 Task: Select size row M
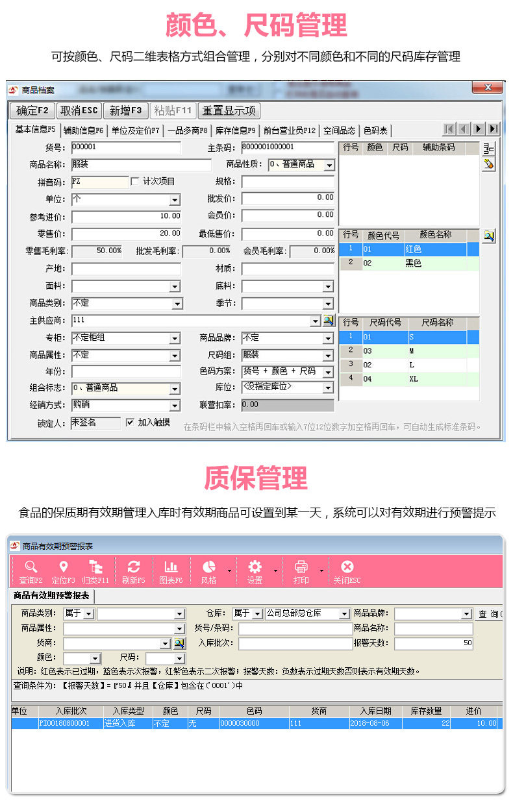409,351
